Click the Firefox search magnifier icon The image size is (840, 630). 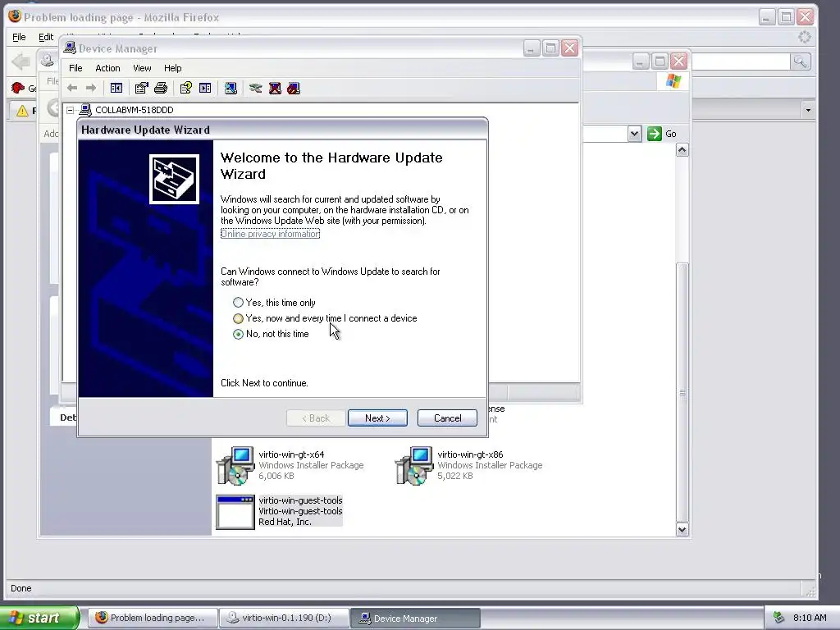pos(801,62)
